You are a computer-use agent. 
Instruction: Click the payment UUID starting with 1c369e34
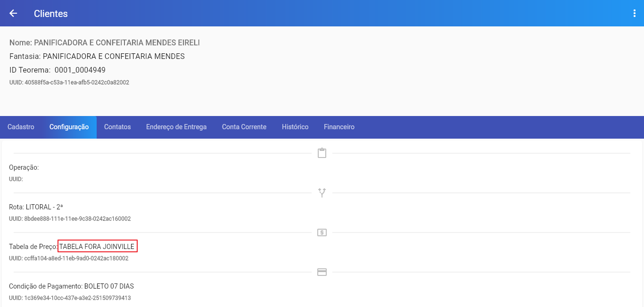coord(70,298)
